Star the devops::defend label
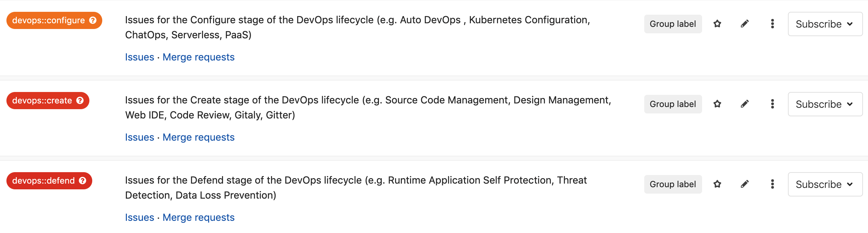This screenshot has height=233, width=868. (x=717, y=184)
